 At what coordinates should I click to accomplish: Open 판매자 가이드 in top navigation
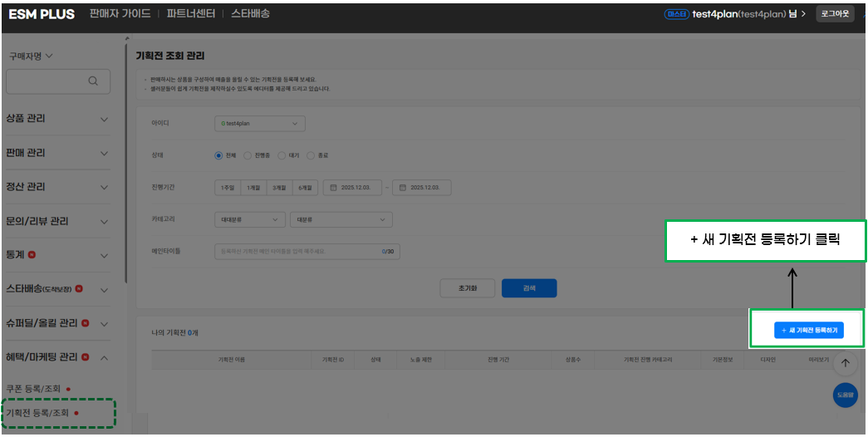point(120,14)
